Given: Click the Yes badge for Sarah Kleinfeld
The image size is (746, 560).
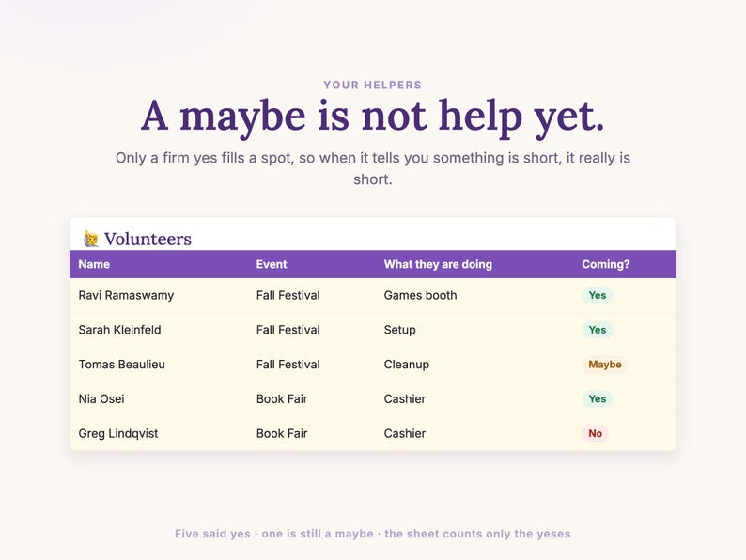Looking at the screenshot, I should tap(598, 330).
